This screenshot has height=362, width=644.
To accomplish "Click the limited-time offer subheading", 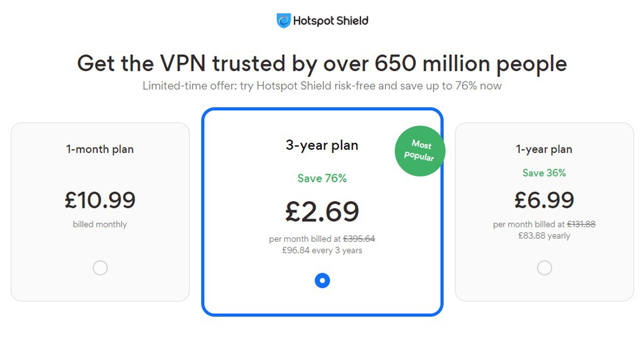I will (321, 85).
